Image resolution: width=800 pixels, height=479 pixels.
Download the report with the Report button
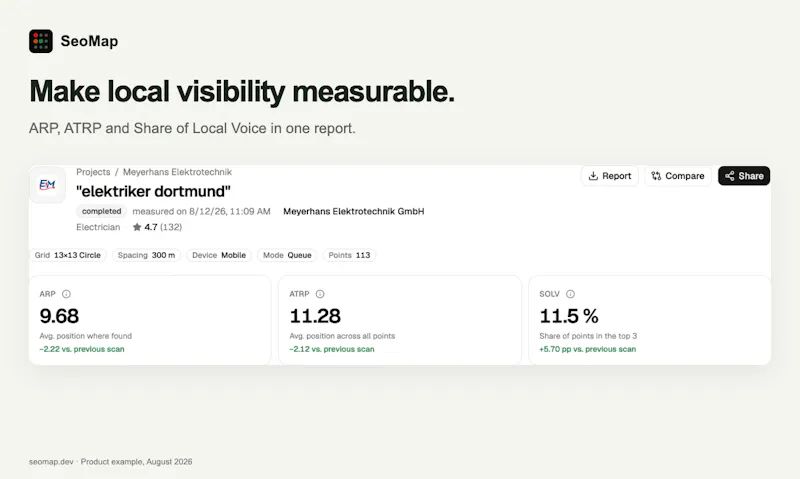[610, 176]
